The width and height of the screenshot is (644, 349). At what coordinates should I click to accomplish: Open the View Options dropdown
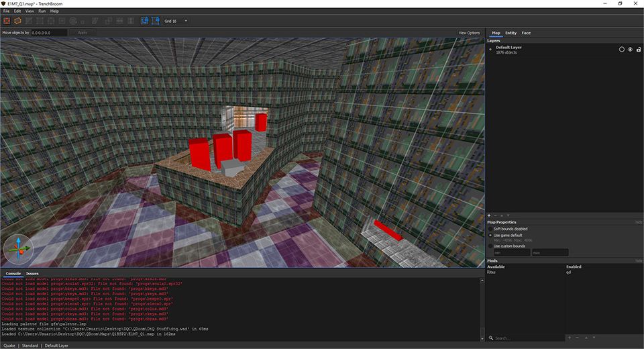[x=469, y=32]
